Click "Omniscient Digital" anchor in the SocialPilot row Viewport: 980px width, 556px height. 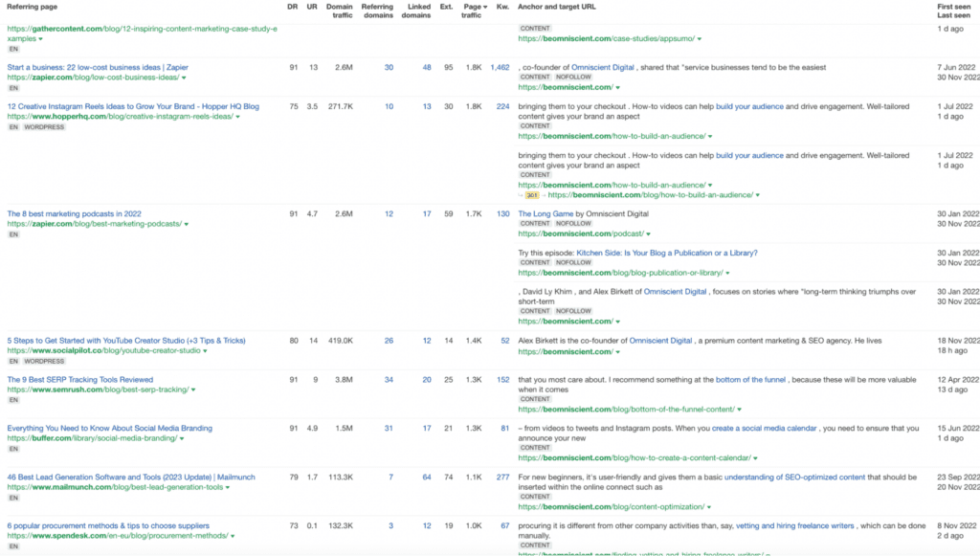click(660, 341)
